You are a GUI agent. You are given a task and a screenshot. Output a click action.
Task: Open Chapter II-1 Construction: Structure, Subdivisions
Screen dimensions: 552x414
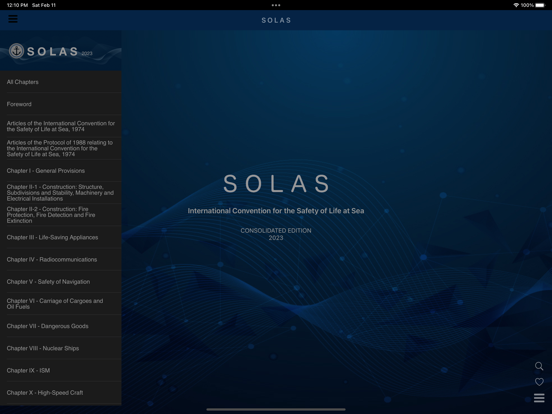pos(61,193)
